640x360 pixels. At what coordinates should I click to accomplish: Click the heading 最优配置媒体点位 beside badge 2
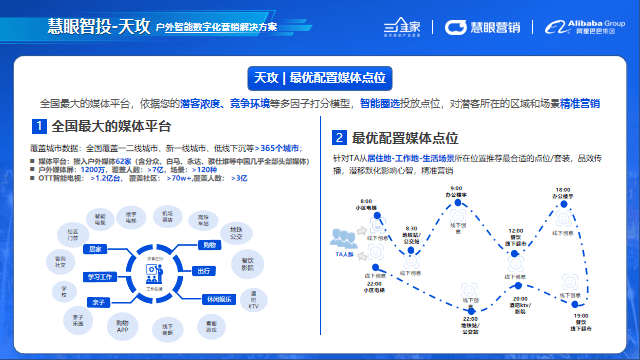pos(405,138)
